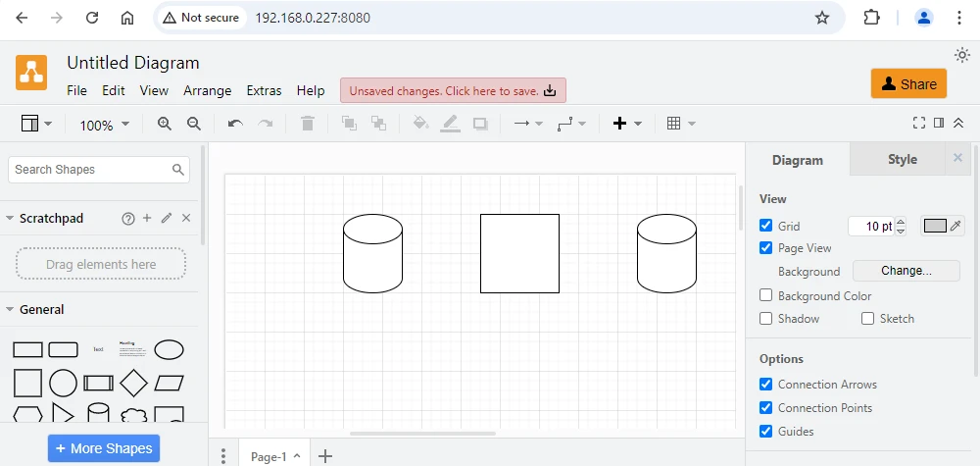The image size is (980, 466).
Task: Disable the Grid checkbox
Action: [x=766, y=226]
